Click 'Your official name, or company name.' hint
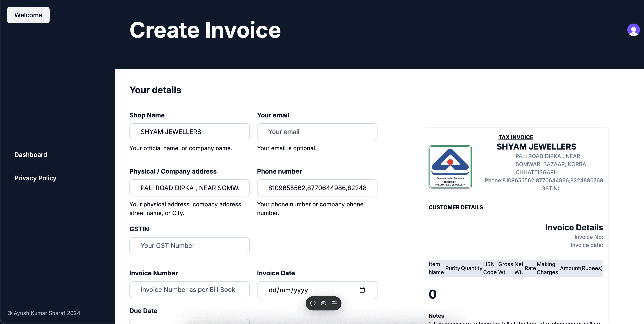 click(x=180, y=148)
